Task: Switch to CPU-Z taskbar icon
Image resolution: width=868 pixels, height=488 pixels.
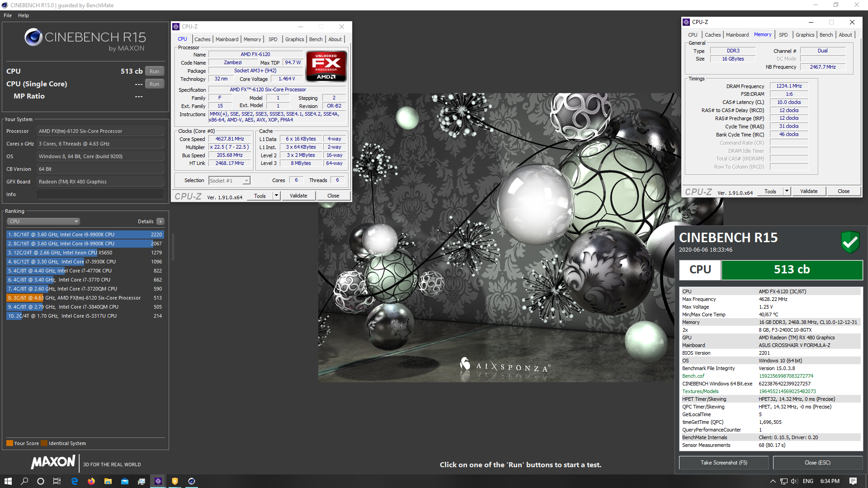Action: click(x=158, y=481)
